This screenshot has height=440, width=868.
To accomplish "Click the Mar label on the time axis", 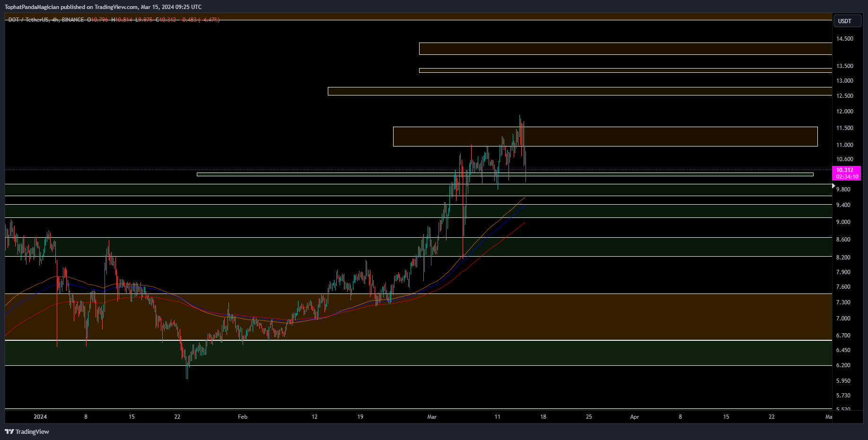I will [x=432, y=417].
